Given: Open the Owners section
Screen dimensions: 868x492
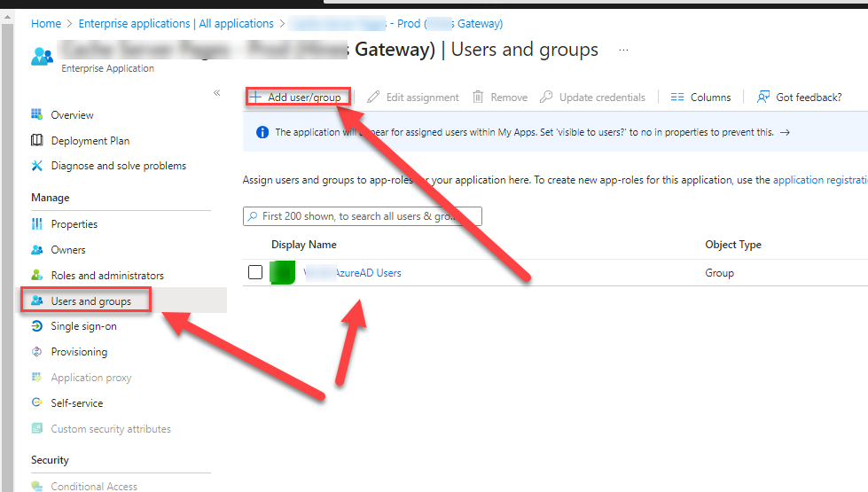Looking at the screenshot, I should tap(68, 250).
